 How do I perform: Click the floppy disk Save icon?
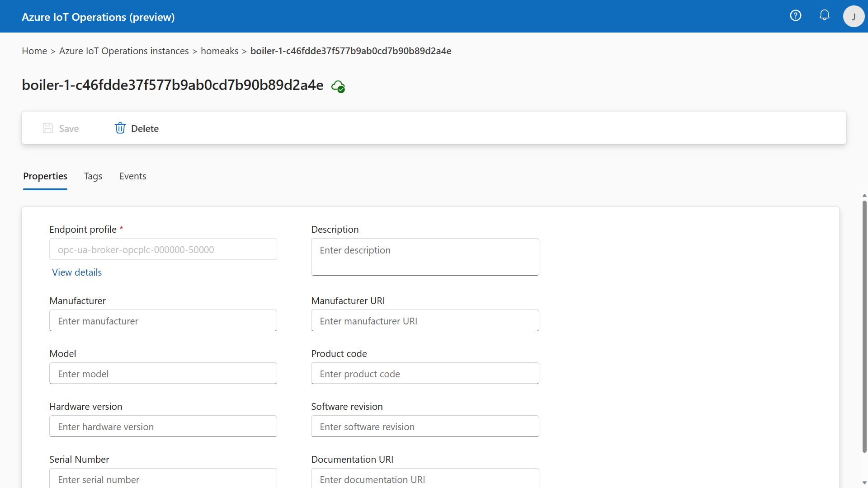click(48, 128)
